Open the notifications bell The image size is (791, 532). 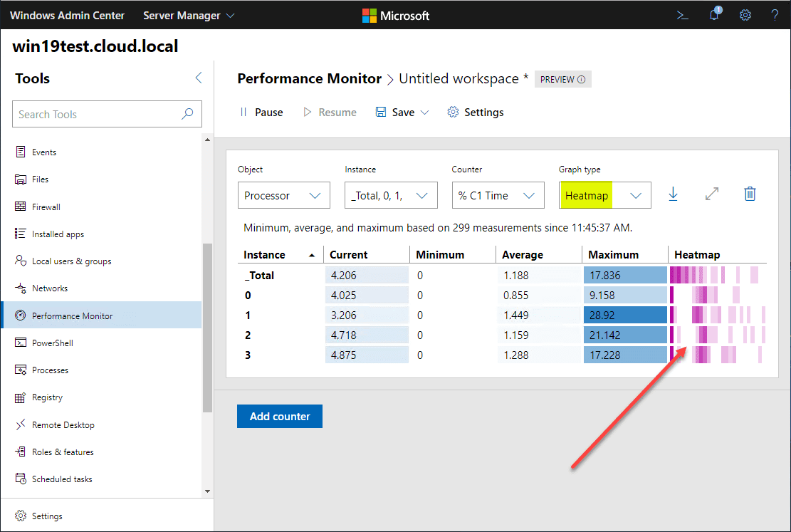coord(714,15)
